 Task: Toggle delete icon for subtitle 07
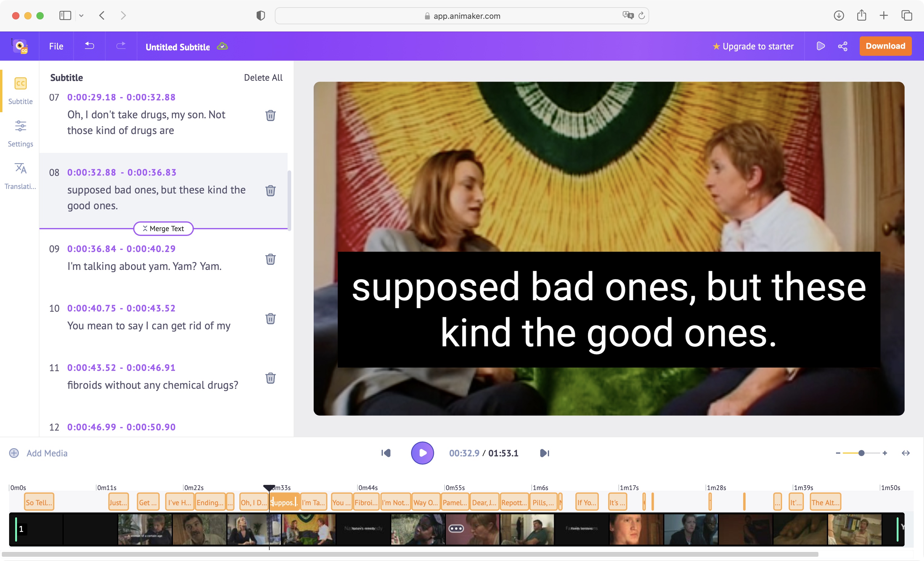pos(269,116)
